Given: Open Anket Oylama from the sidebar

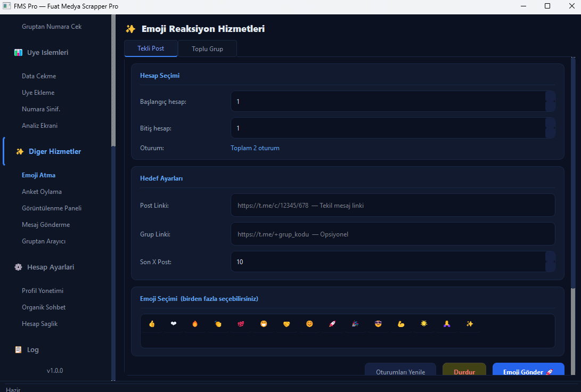Looking at the screenshot, I should click(42, 192).
